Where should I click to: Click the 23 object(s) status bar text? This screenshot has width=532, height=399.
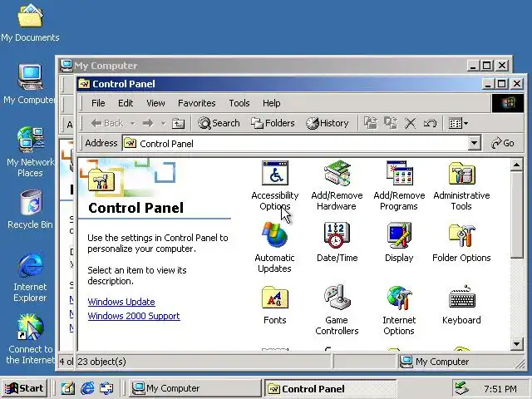click(x=101, y=362)
